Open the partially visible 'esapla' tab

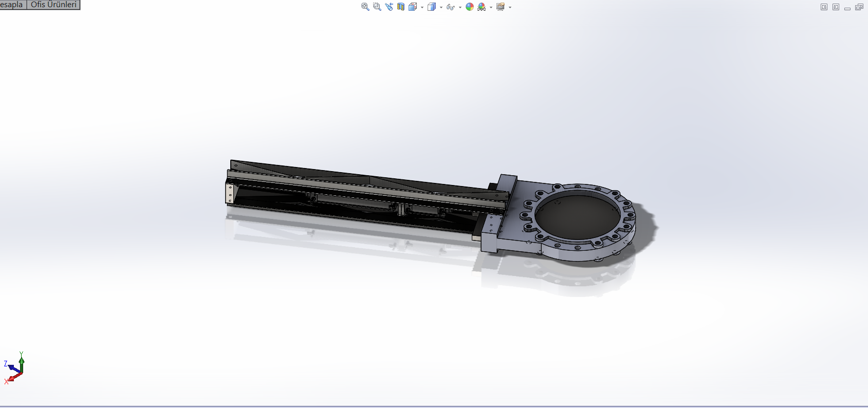pos(13,5)
